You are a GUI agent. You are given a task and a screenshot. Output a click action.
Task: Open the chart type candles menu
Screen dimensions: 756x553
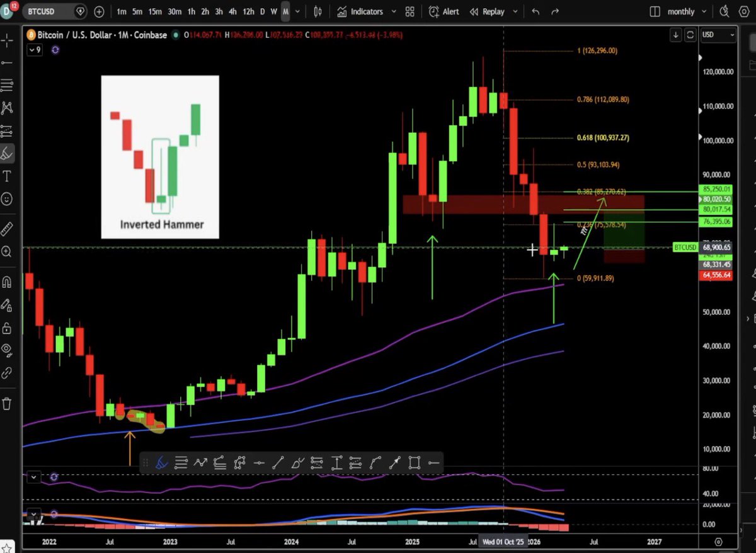coord(317,11)
